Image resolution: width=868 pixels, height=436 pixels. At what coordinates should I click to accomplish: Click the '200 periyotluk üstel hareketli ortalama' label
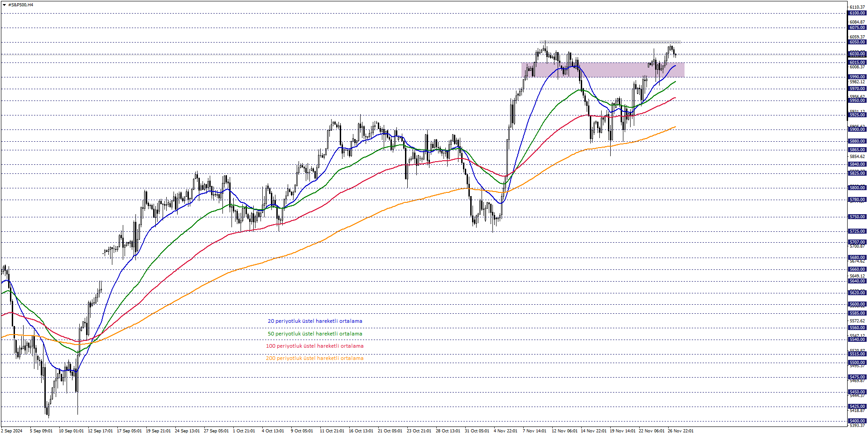[x=314, y=358]
